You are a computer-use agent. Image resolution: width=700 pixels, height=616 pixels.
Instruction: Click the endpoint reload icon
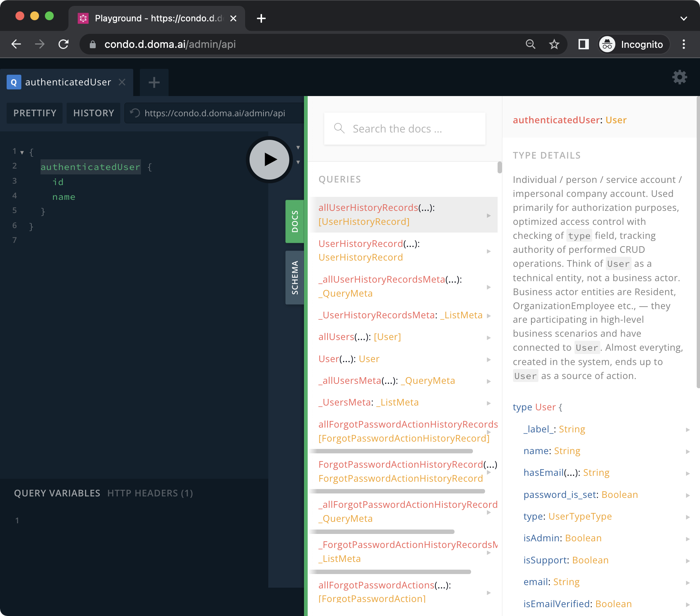[x=135, y=113]
